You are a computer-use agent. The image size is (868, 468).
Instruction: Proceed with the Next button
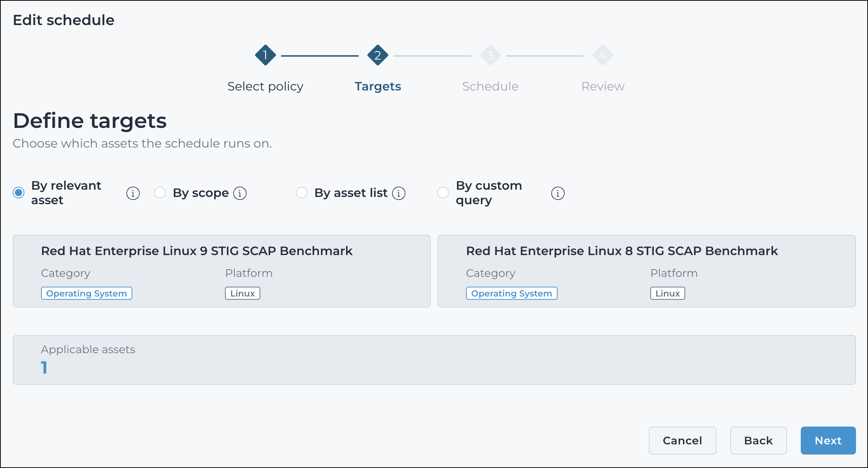tap(828, 440)
